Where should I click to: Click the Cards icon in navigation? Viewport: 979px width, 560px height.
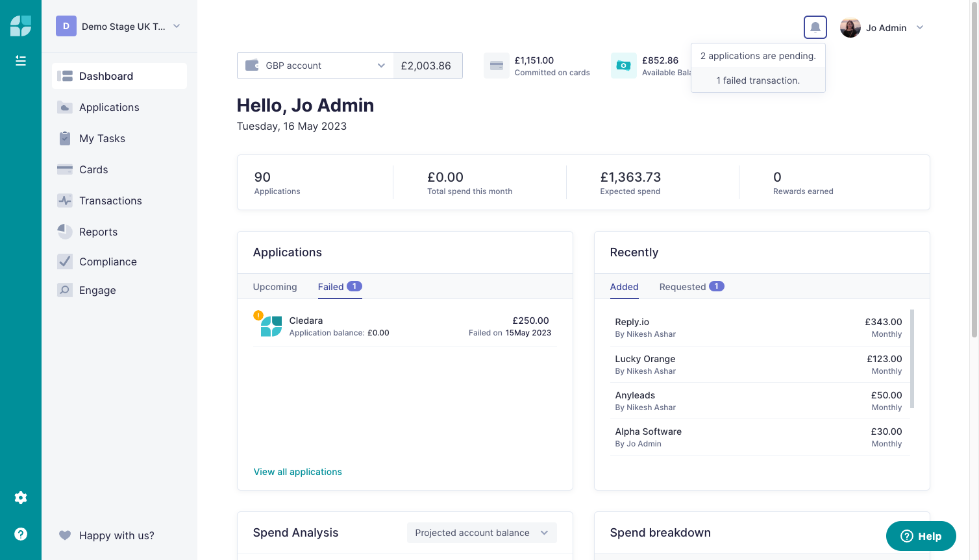click(65, 169)
